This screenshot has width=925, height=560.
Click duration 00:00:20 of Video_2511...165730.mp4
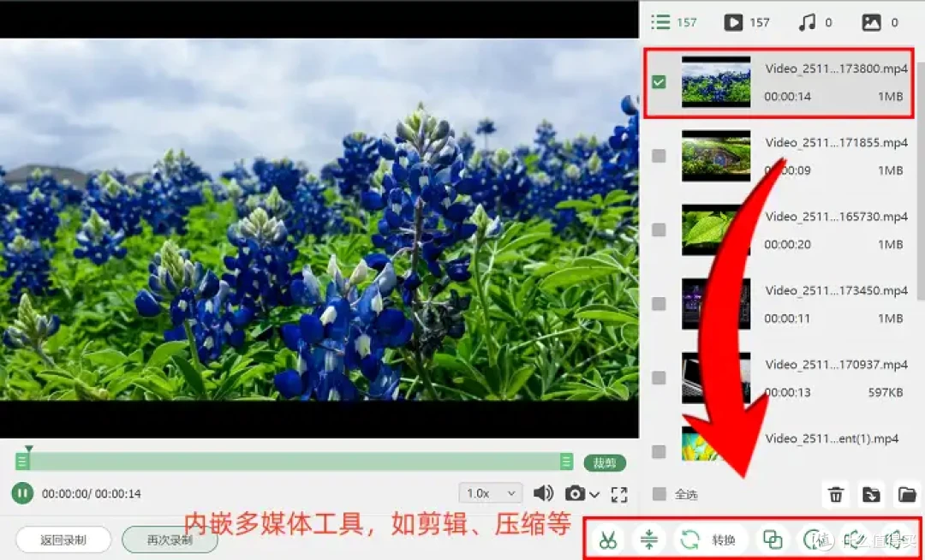(787, 244)
